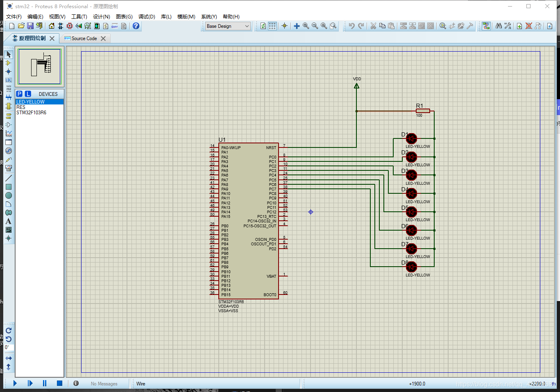Image resolution: width=560 pixels, height=392 pixels.
Task: Search and tag using binoculars icon
Action: (x=499, y=26)
